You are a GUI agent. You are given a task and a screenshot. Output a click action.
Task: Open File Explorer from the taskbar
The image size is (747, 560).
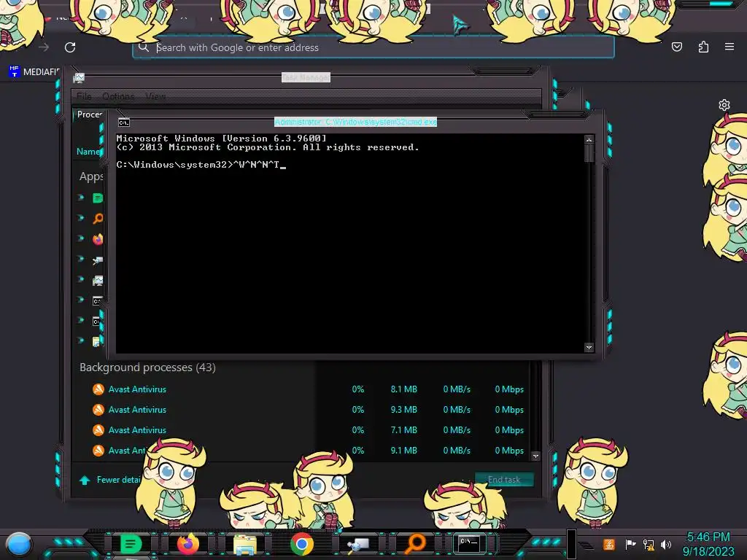[x=245, y=544]
